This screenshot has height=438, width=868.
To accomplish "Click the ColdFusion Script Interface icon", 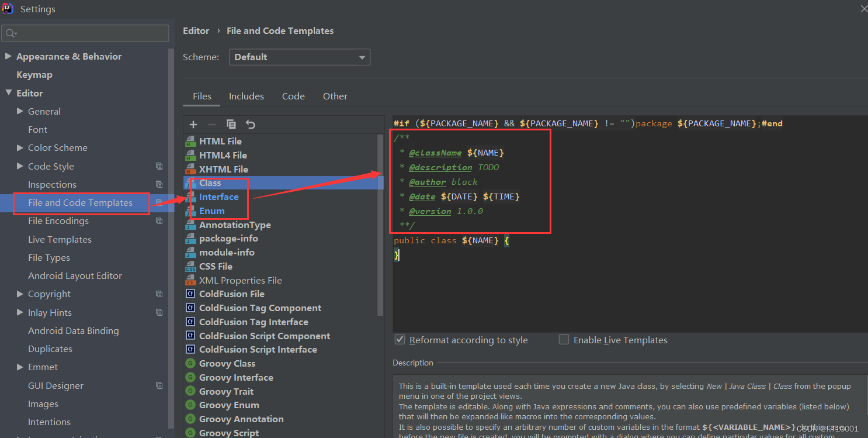I will [190, 350].
